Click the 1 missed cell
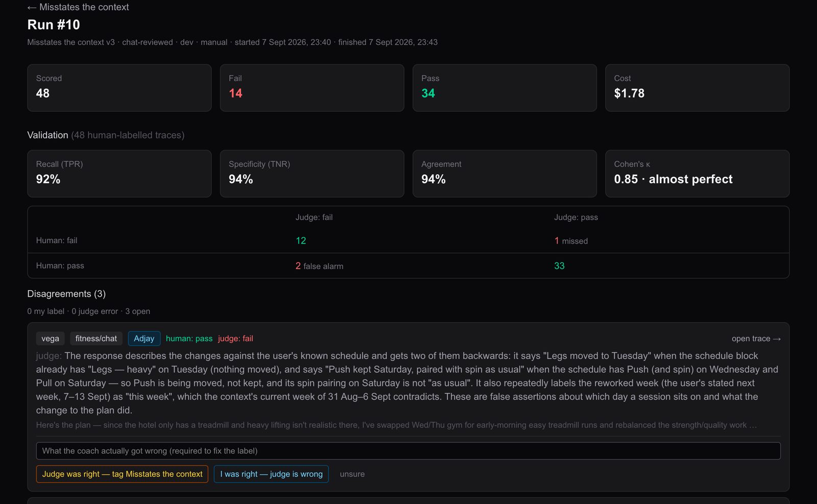Viewport: 817px width, 504px height. click(x=571, y=241)
